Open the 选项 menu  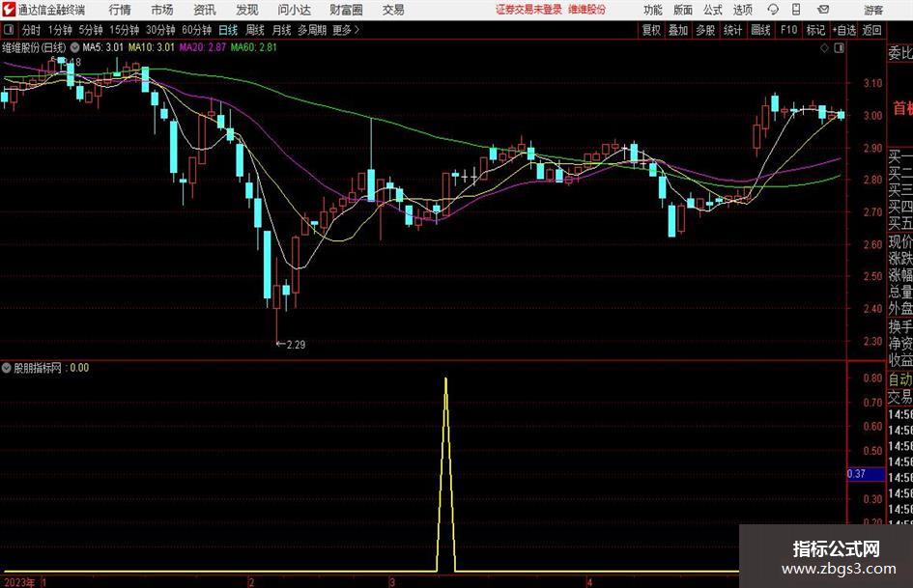(x=742, y=10)
